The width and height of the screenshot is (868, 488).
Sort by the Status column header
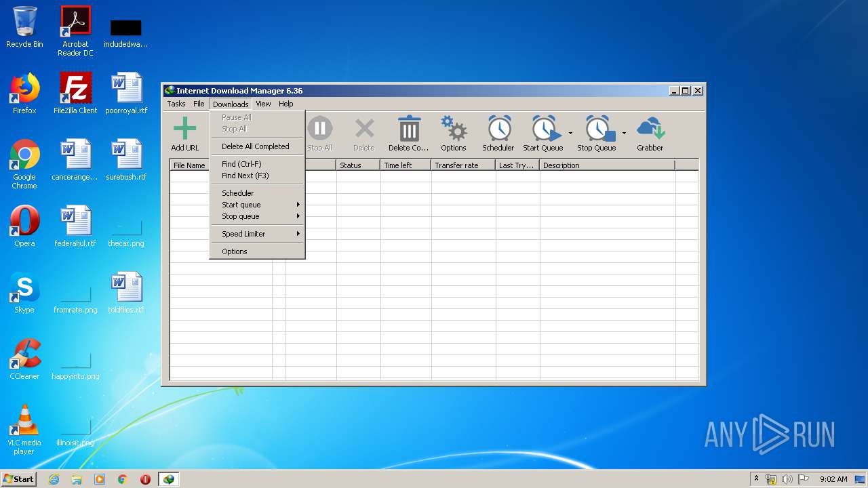click(358, 165)
